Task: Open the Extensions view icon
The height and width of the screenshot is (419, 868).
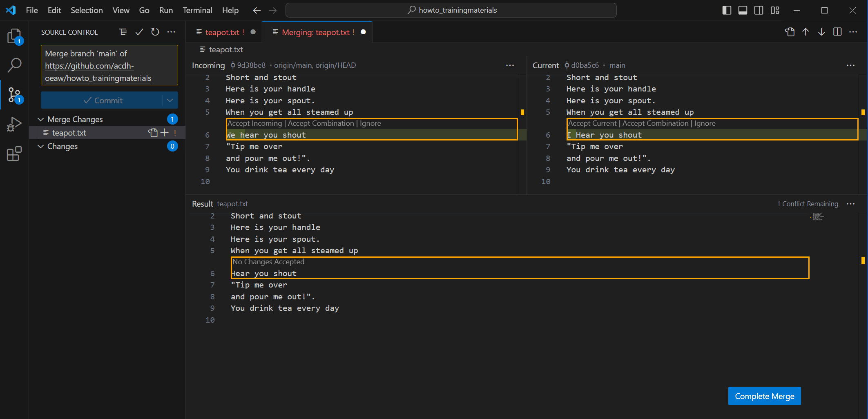Action: [x=14, y=154]
